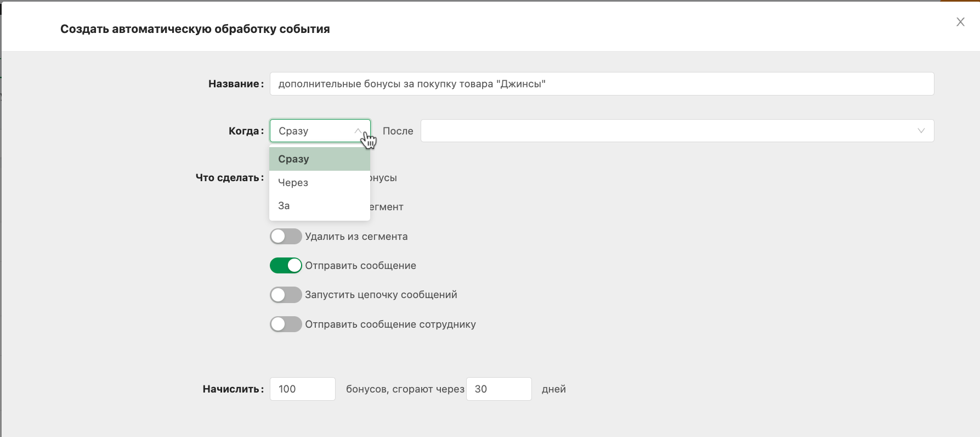This screenshot has height=437, width=980.
Task: Click the "дней" text after the 30 field
Action: (x=554, y=389)
